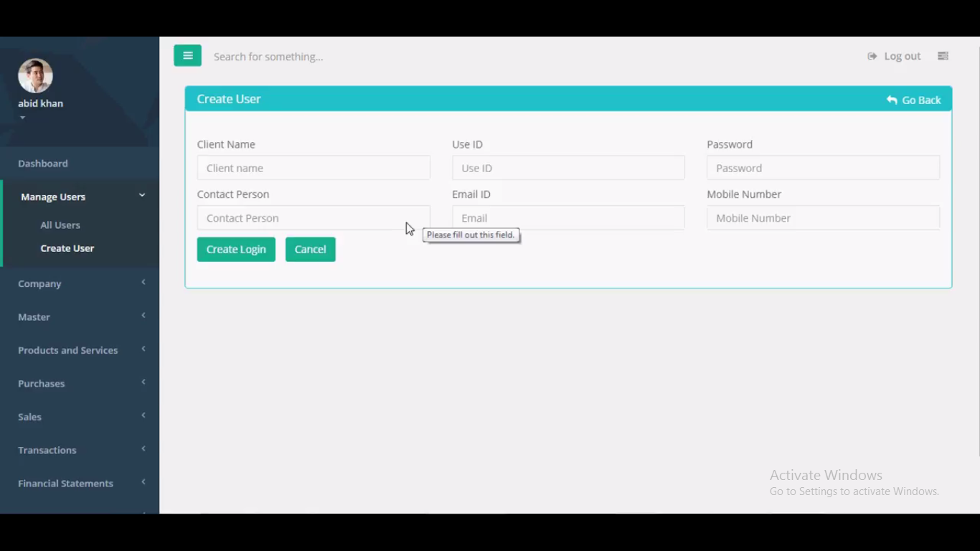Click the Go Back arrow icon

(891, 100)
